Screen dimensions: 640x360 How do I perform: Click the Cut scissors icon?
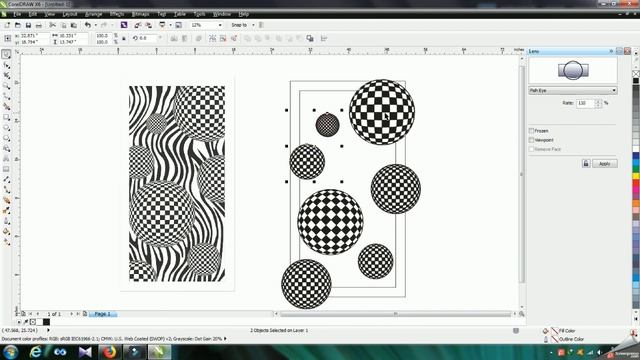[53, 25]
